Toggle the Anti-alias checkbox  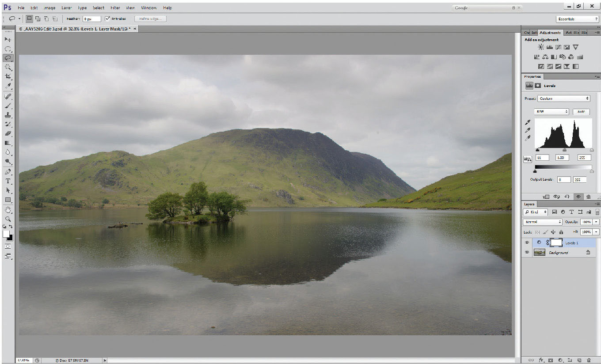click(107, 19)
